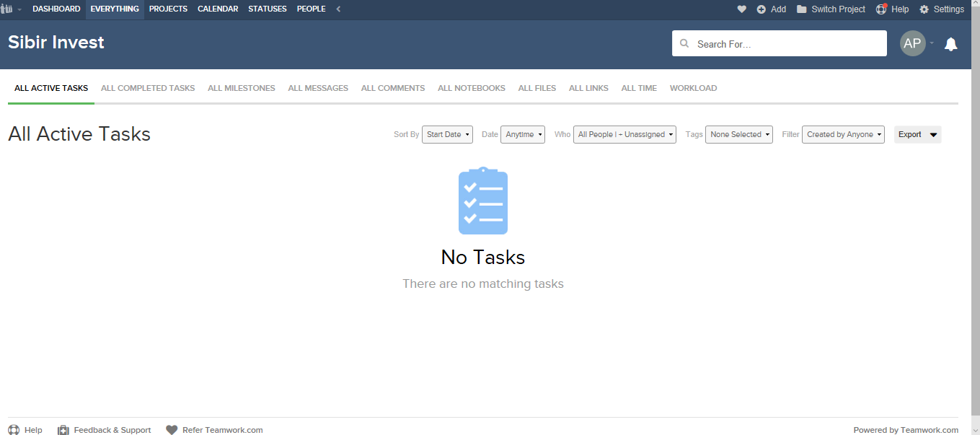Open the People menu
Viewport: 980px width, 435px height.
(312, 9)
